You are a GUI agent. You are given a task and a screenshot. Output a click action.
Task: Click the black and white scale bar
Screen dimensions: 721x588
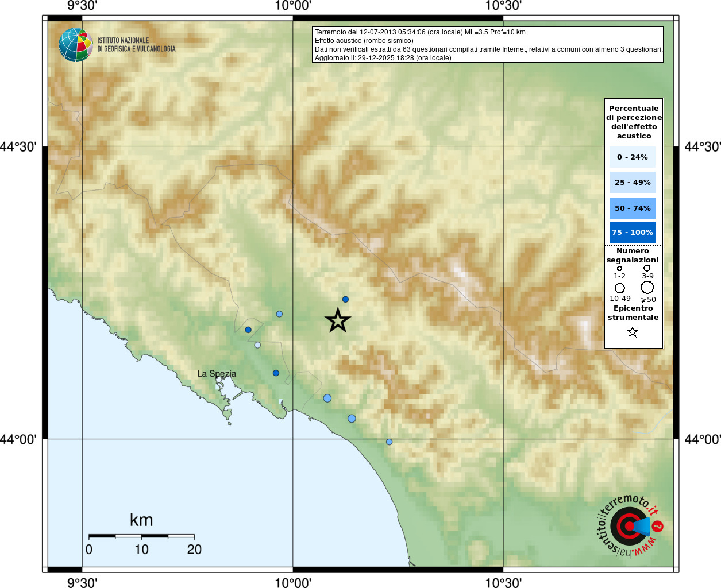142,536
